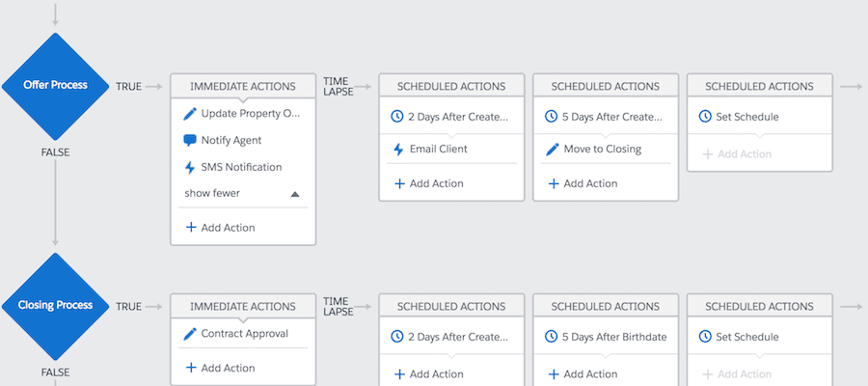Click the clock icon for 5 Days After Birthdate
Image resolution: width=868 pixels, height=386 pixels.
tap(553, 337)
